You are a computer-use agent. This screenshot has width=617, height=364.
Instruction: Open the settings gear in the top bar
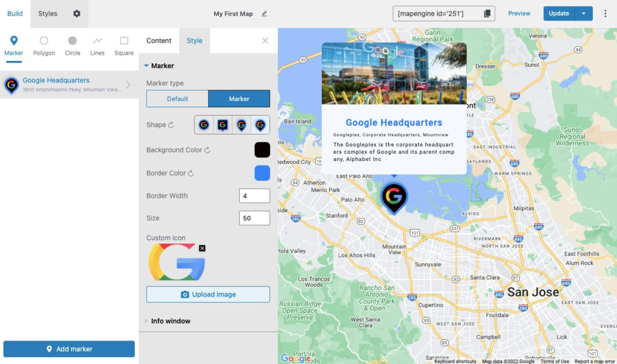click(x=77, y=13)
